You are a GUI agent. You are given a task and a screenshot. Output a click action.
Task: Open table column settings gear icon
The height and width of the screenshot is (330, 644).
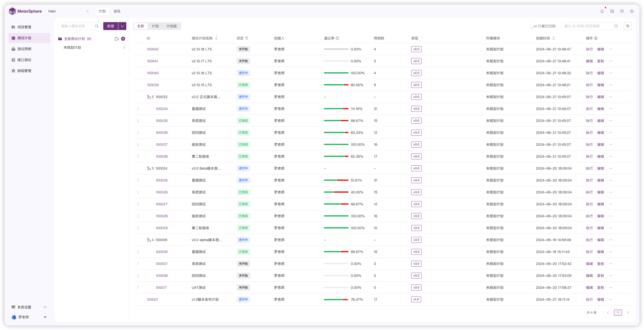point(596,38)
